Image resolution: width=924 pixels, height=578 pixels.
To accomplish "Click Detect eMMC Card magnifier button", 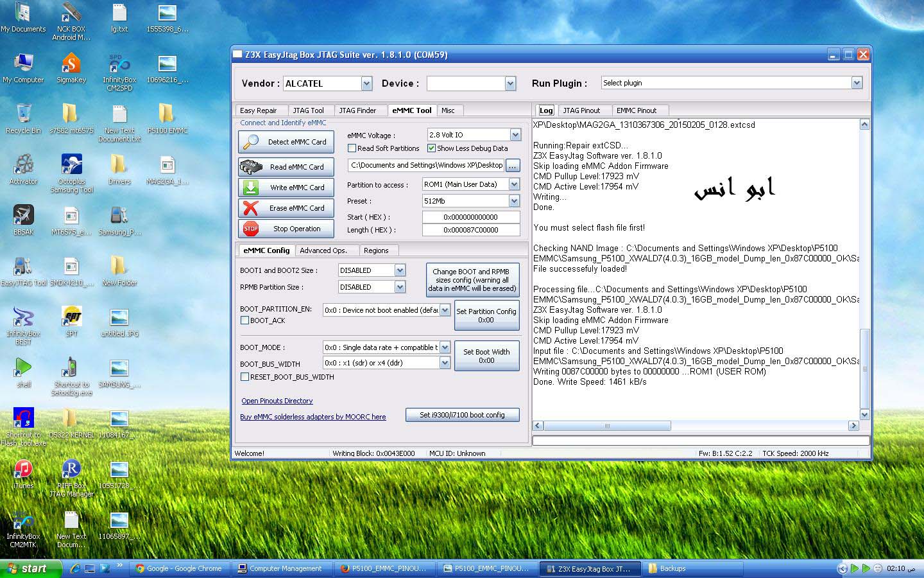I will [286, 142].
